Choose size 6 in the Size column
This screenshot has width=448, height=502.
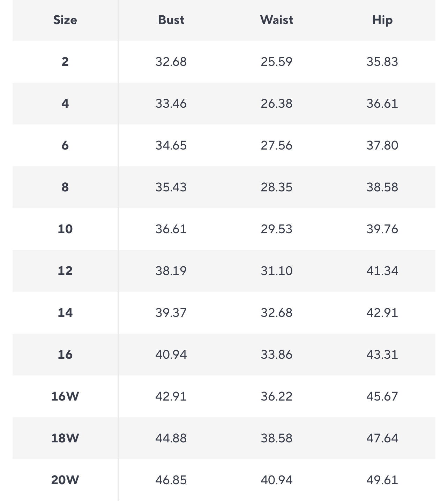(x=65, y=145)
